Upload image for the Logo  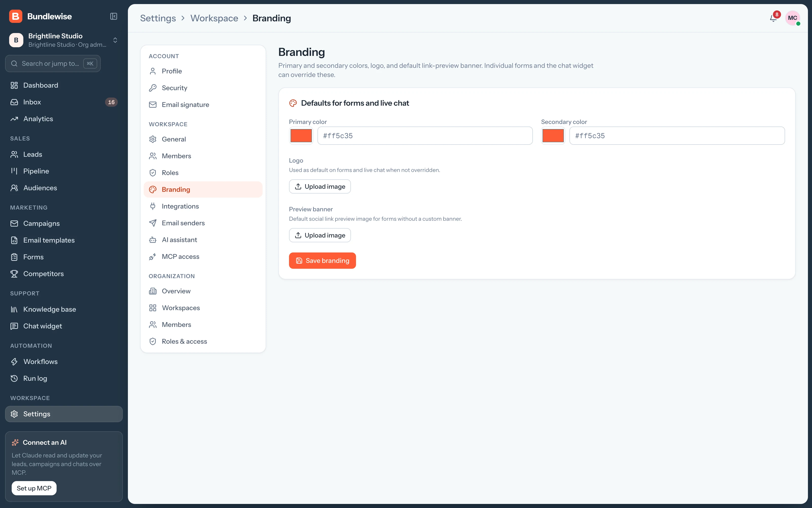pos(320,186)
